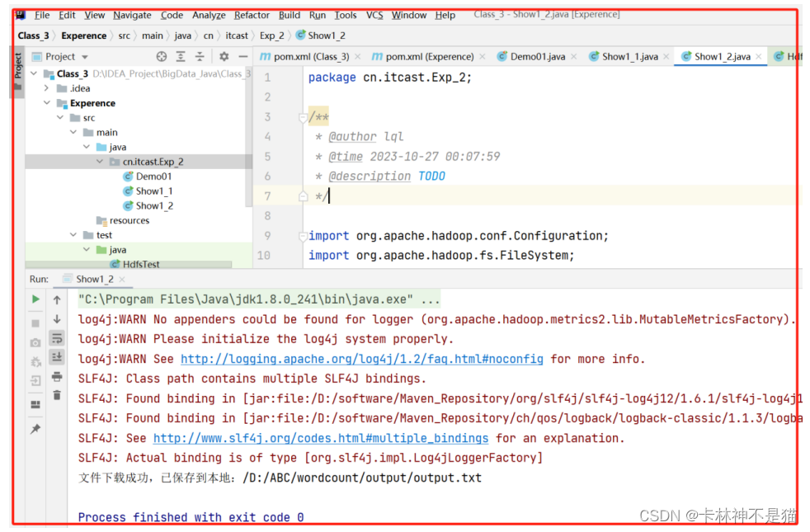Click the camera dump threads icon

point(35,342)
